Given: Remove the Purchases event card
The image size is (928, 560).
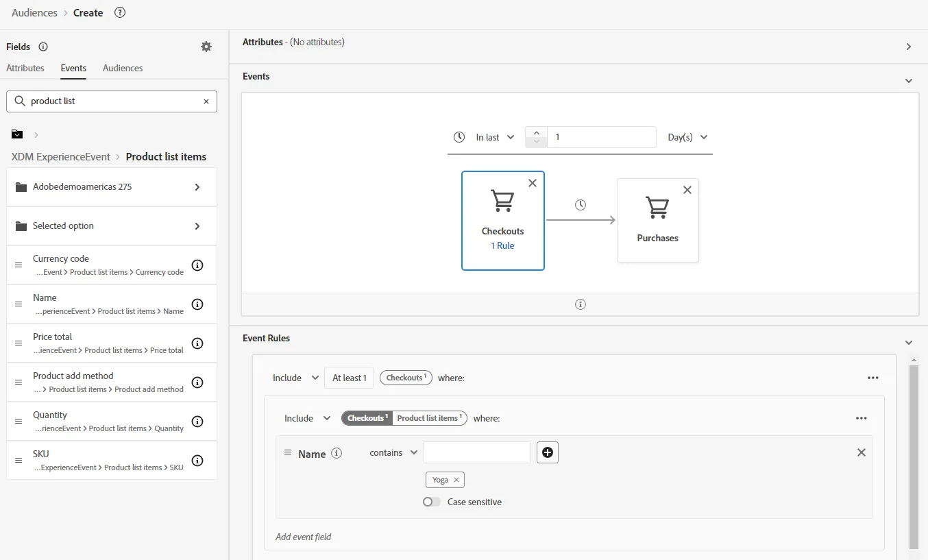Looking at the screenshot, I should [687, 190].
